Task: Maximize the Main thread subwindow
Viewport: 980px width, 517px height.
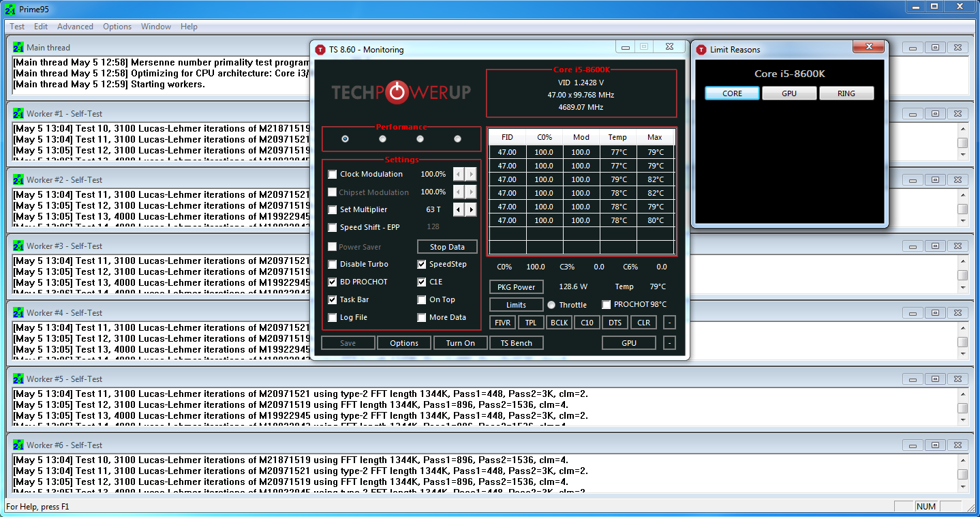Action: click(x=936, y=47)
